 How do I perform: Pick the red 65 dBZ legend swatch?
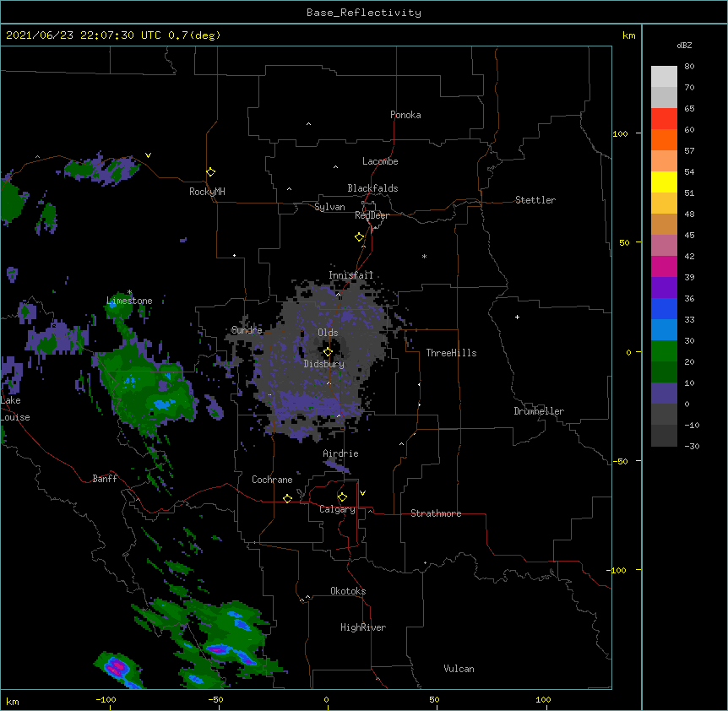coord(664,118)
